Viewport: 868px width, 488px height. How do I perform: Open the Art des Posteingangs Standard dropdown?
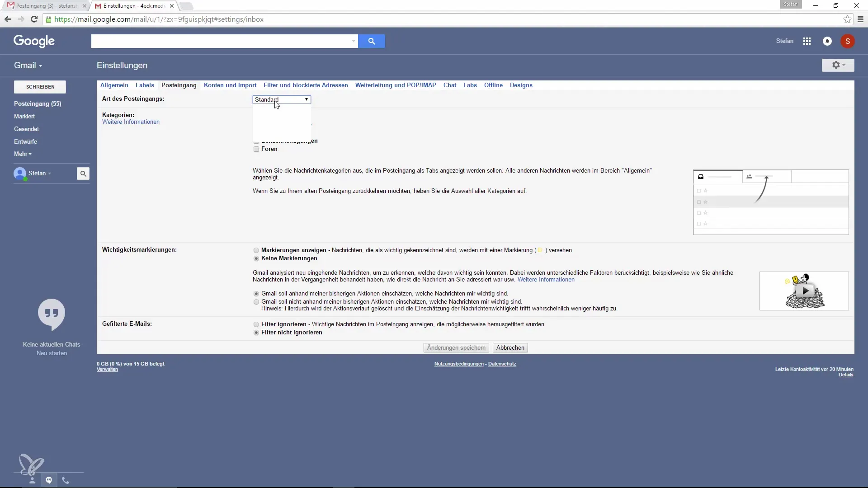(x=282, y=99)
